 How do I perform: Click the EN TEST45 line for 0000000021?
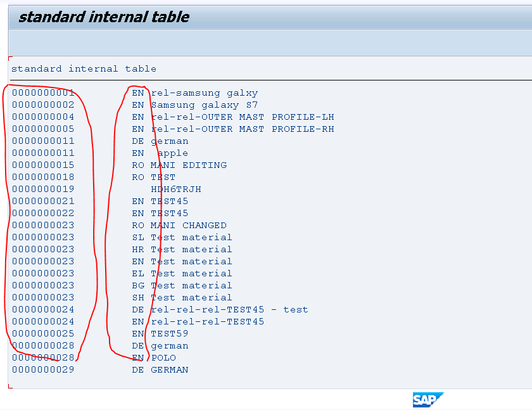pos(168,201)
